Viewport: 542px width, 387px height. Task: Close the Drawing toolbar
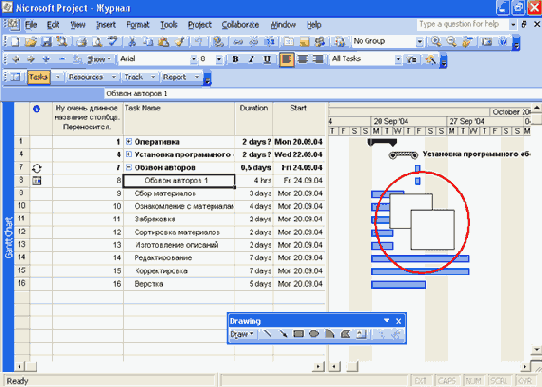pos(398,321)
